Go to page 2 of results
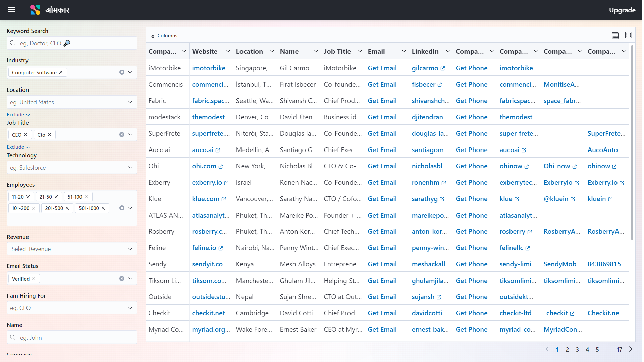Image resolution: width=644 pixels, height=362 pixels. point(567,350)
